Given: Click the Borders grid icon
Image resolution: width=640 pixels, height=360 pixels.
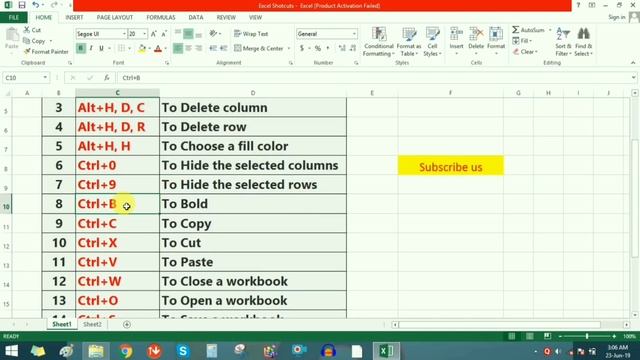Looking at the screenshot, I should tap(122, 49).
